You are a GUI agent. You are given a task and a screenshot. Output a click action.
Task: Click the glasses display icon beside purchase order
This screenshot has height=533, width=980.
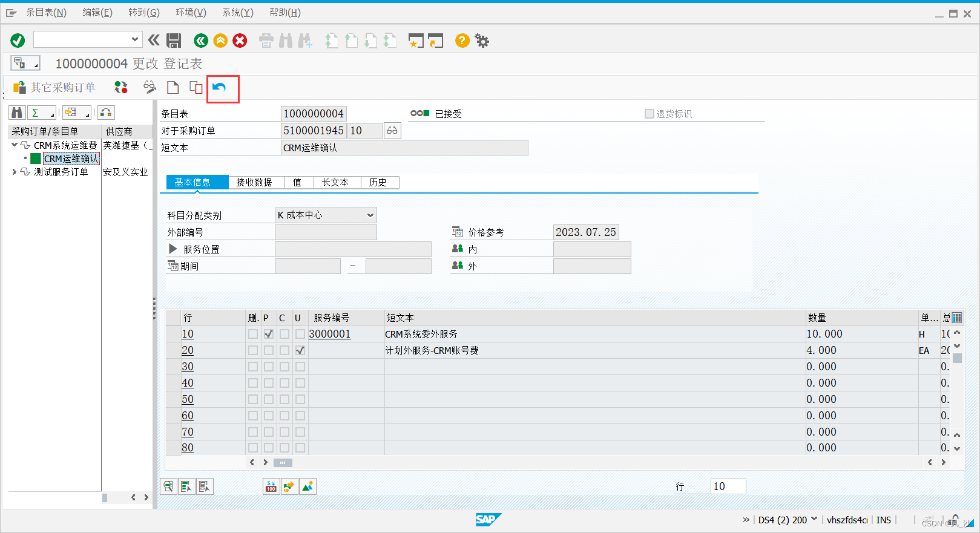tap(392, 131)
